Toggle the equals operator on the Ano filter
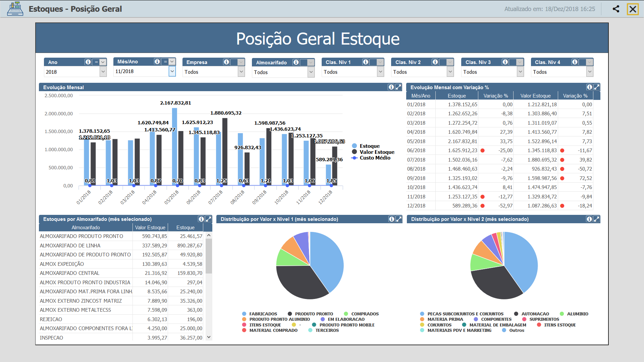644x362 pixels. click(x=96, y=62)
